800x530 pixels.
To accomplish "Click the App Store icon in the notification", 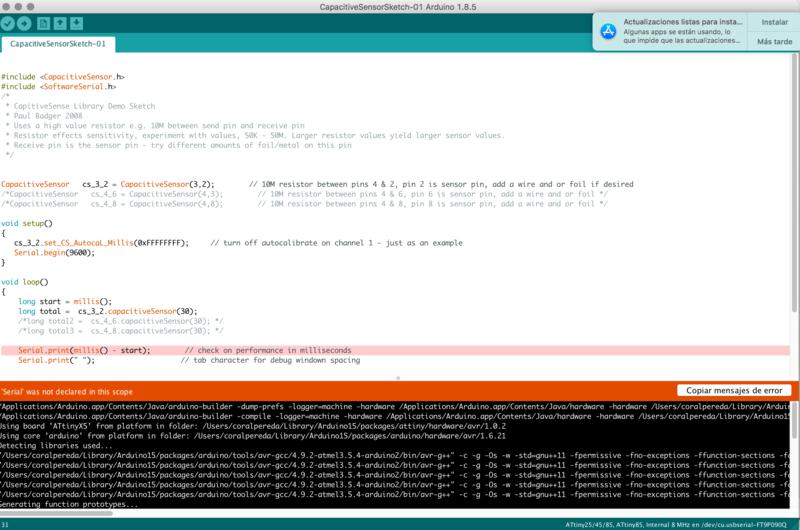I will [x=608, y=32].
